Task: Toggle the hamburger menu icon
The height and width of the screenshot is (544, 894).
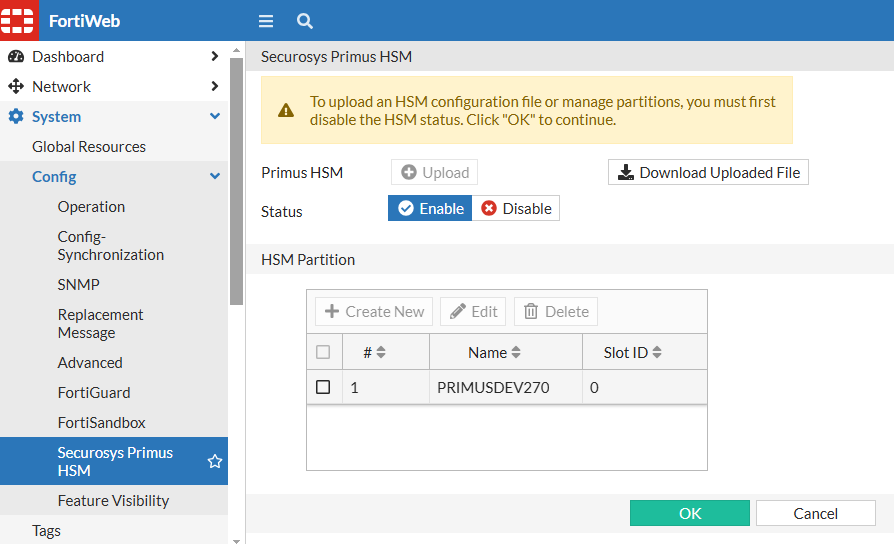Action: click(266, 21)
